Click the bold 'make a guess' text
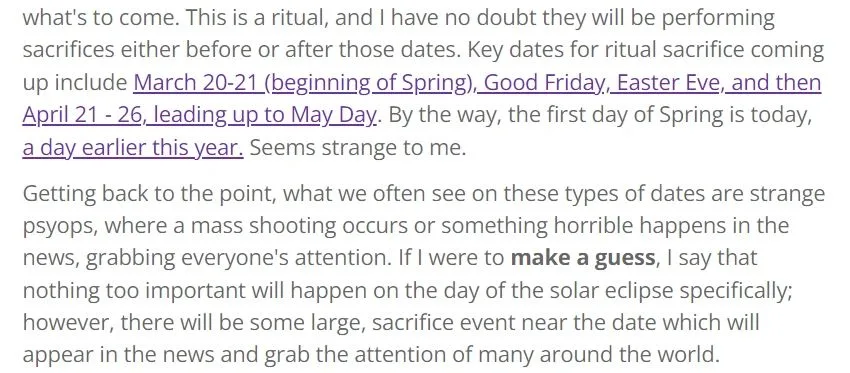 tap(583, 258)
